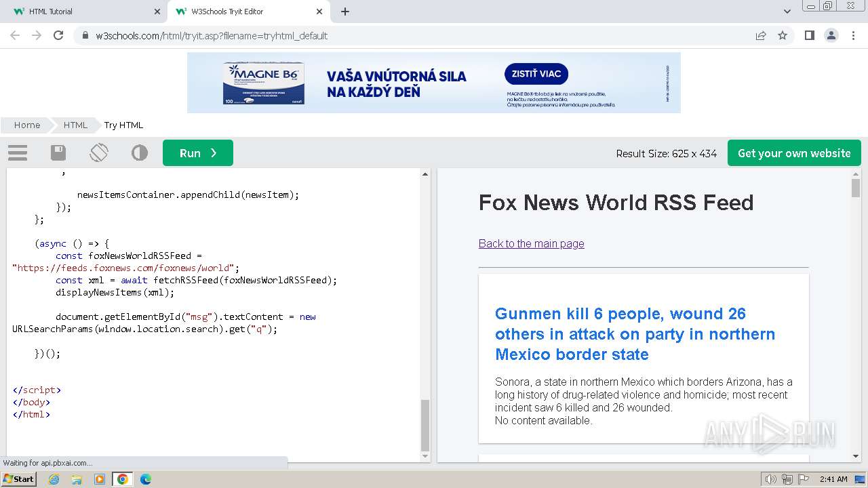Click result pane scrollbar thumb
This screenshot has height=488, width=868.
tap(856, 188)
